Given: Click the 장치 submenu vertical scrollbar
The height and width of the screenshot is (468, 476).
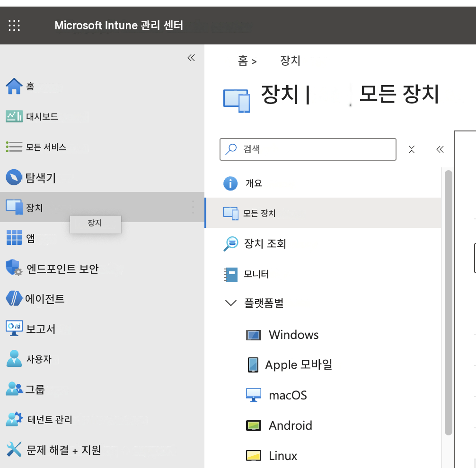Looking at the screenshot, I should 449,303.
